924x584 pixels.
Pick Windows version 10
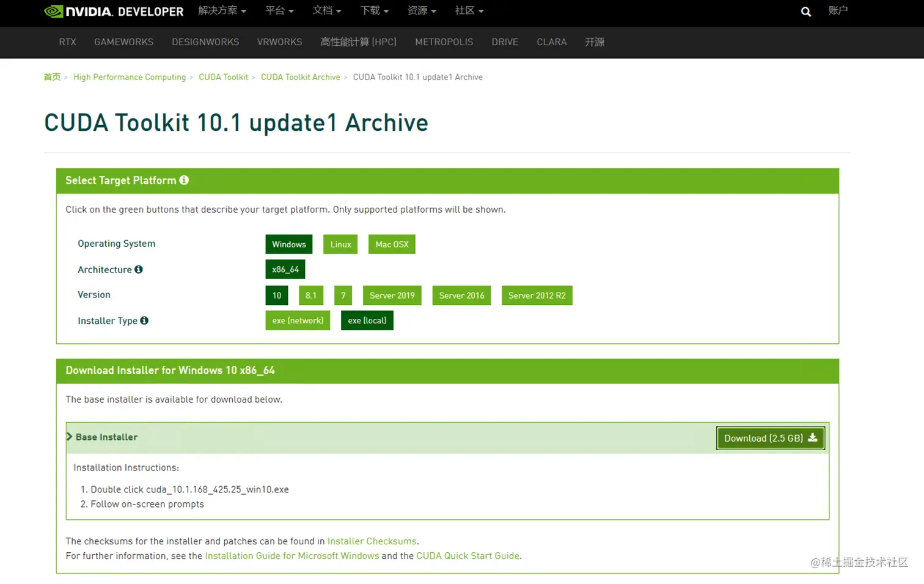pos(277,295)
